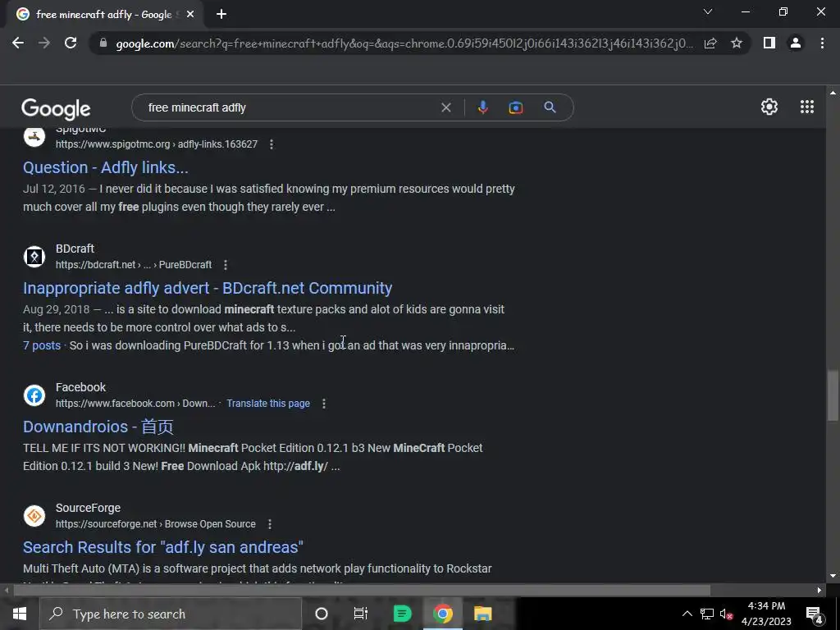Click the vertical scrollbar thumb
840x630 pixels.
[833, 395]
